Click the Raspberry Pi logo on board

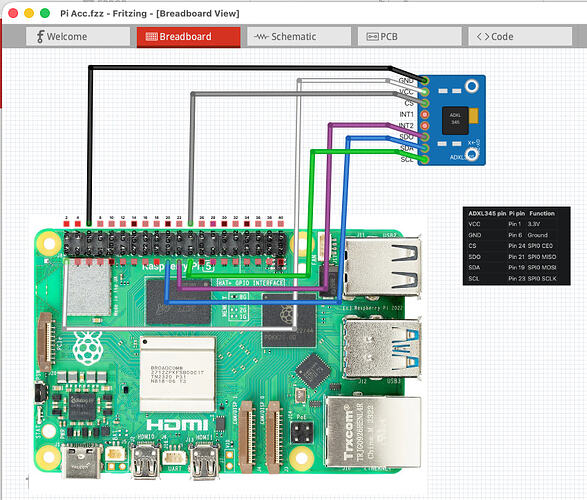tap(88, 348)
